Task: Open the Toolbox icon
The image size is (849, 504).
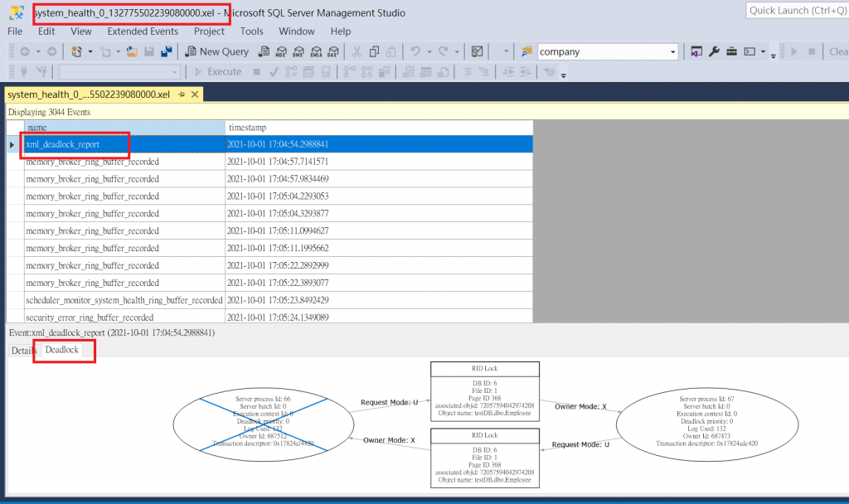Action: click(x=731, y=51)
